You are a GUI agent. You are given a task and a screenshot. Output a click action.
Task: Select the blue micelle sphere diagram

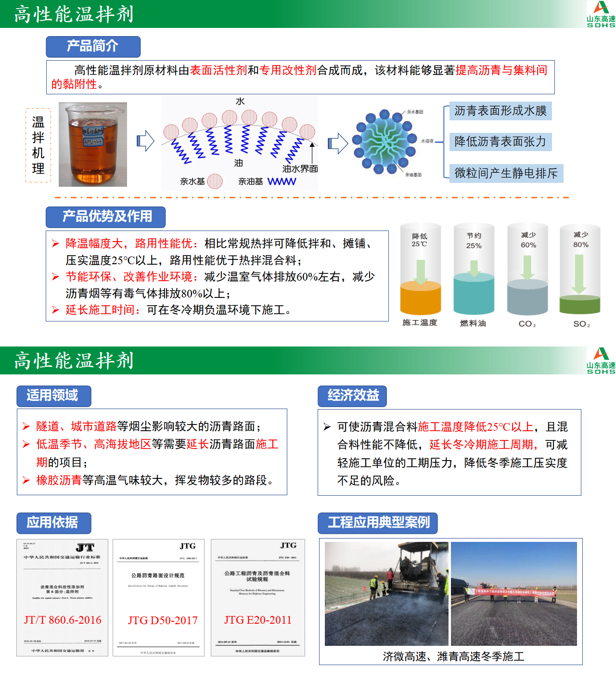(385, 141)
